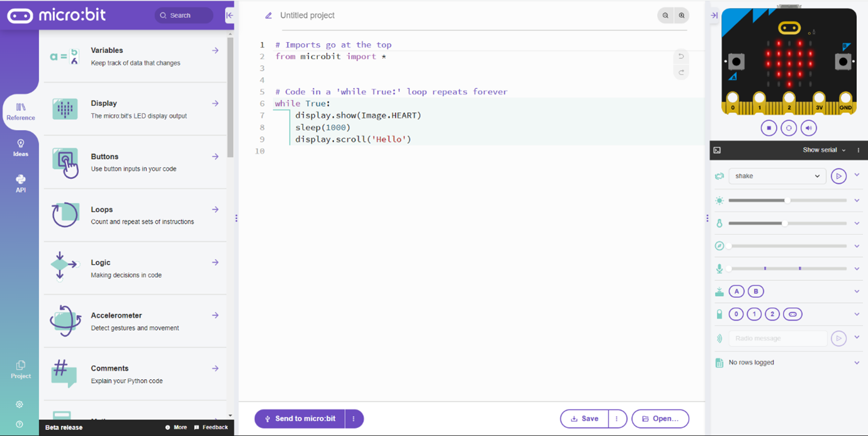Click the zoom in magnifier icon
The height and width of the screenshot is (436, 868).
coord(682,16)
